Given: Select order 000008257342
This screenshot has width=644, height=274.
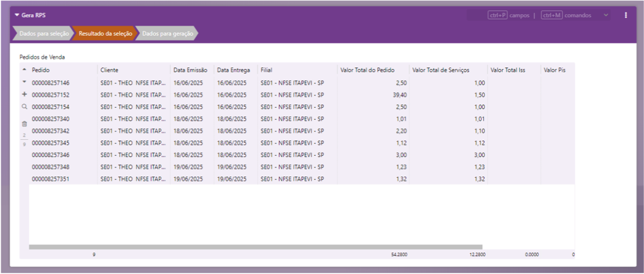Looking at the screenshot, I should [50, 131].
